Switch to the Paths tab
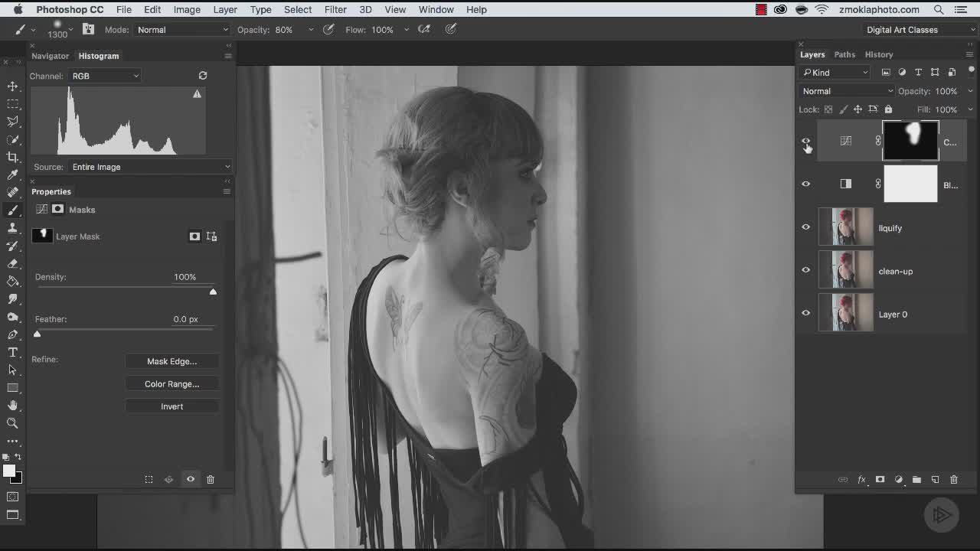The width and height of the screenshot is (980, 551). pos(844,54)
